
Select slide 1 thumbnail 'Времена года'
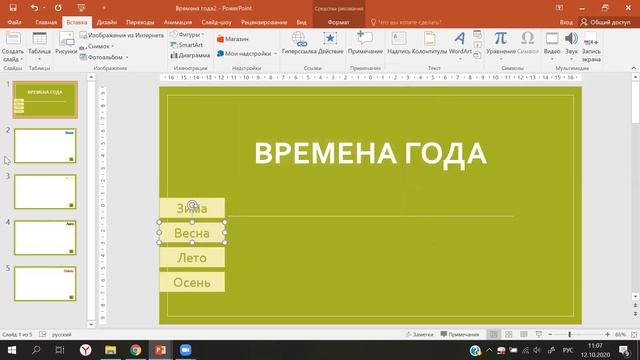pos(45,100)
